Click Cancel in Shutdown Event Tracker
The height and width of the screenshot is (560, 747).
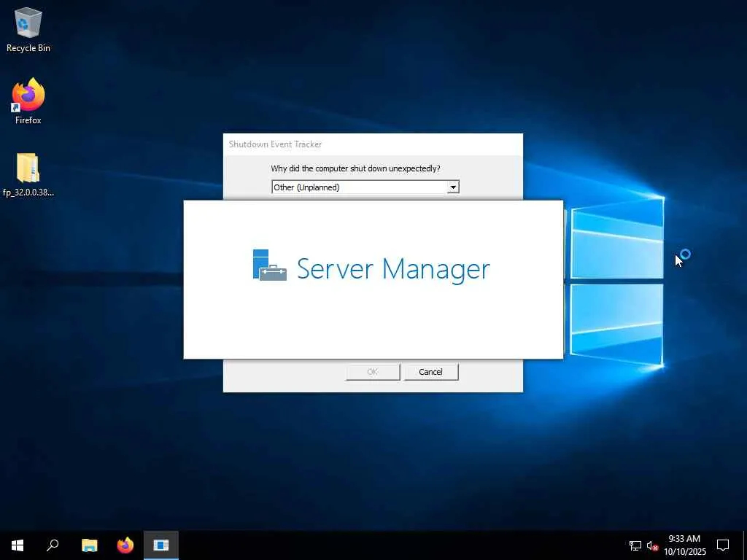point(431,372)
